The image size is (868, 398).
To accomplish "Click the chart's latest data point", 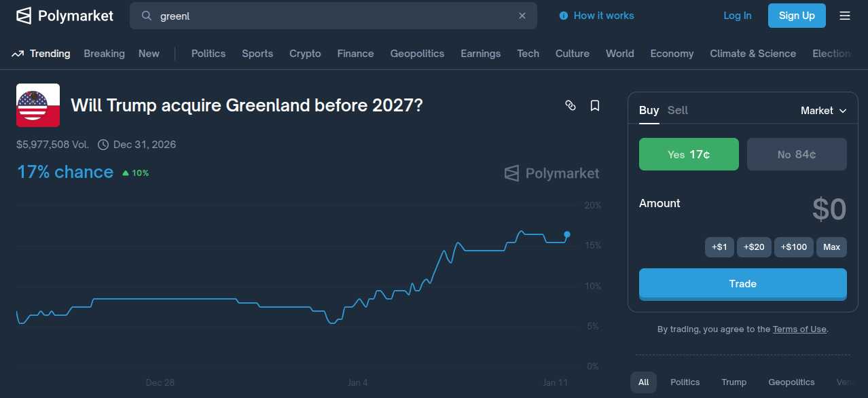I will [567, 234].
